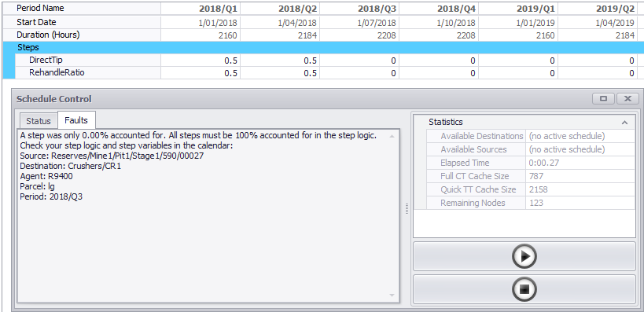
Task: Click the splitter handle between the faults and statistics panels
Action: pos(407,208)
